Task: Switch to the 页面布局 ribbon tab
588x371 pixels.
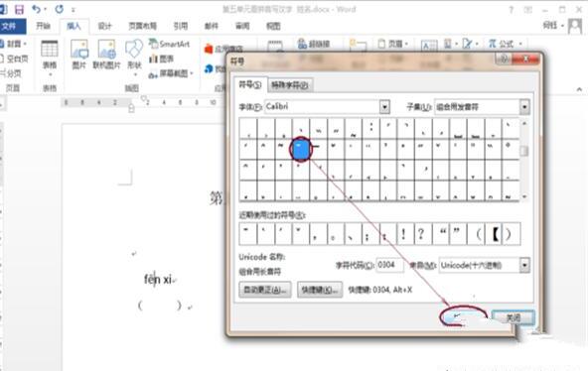Action: 142,26
